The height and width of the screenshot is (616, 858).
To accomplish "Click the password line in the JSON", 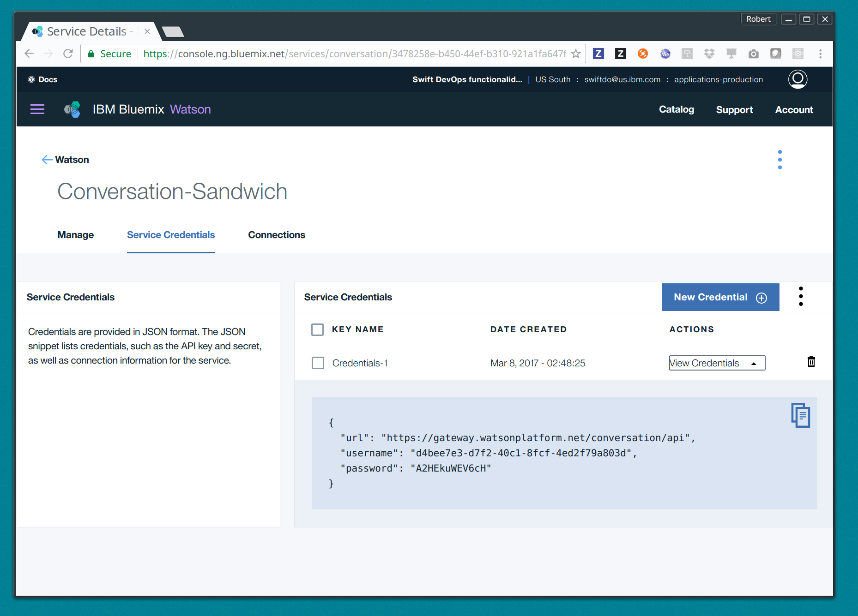I will [416, 468].
